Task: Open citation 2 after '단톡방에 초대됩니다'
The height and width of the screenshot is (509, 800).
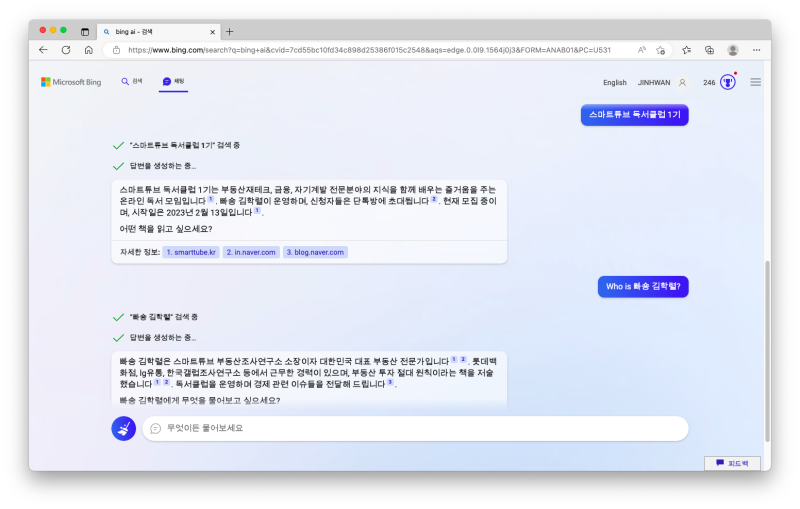Action: pos(434,199)
